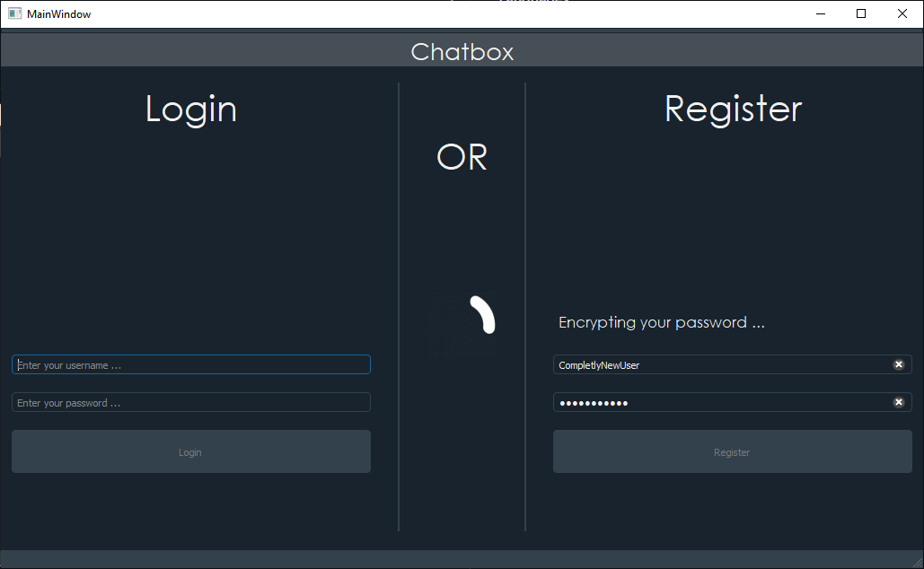Image resolution: width=924 pixels, height=569 pixels.
Task: Click the Login button
Action: 191,451
